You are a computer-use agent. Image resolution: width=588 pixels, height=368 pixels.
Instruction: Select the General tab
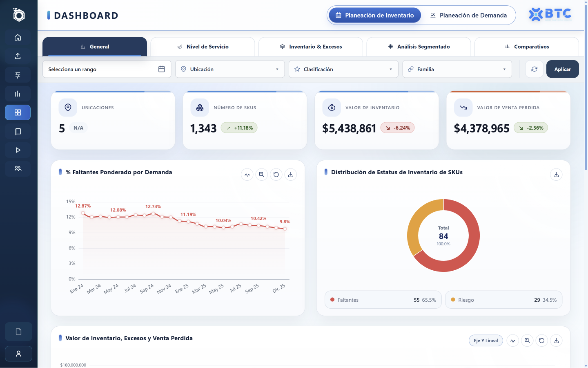95,47
